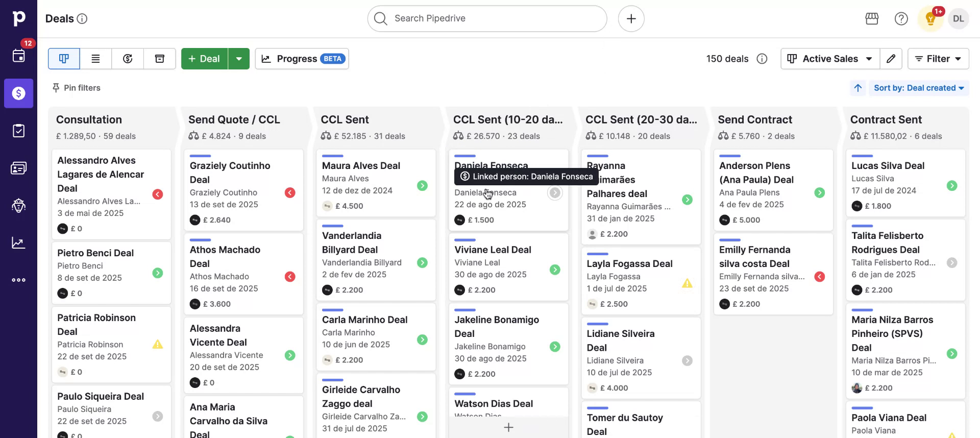
Task: Open the Projects checklist icon in sidebar
Action: coord(18,131)
